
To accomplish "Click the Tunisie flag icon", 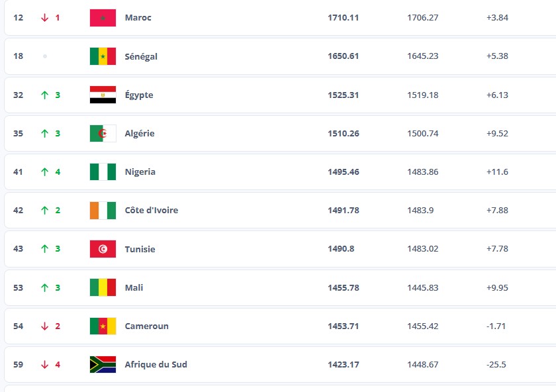I will [103, 249].
